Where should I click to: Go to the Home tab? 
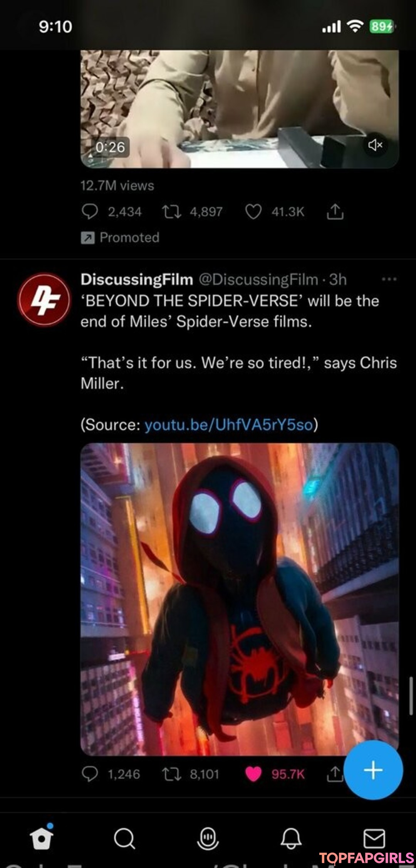42,838
